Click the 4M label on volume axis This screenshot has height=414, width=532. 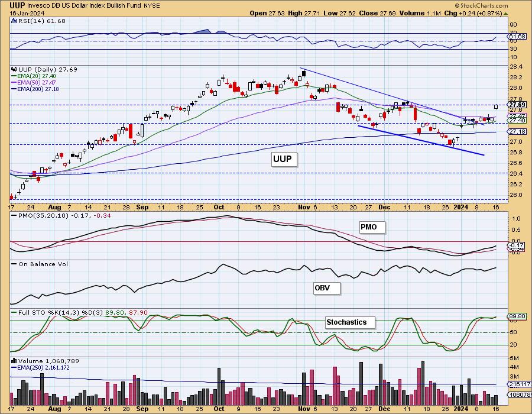tap(514, 367)
